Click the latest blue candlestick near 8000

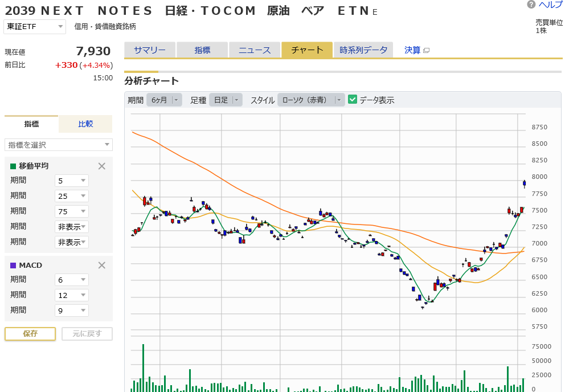pyautogui.click(x=525, y=183)
